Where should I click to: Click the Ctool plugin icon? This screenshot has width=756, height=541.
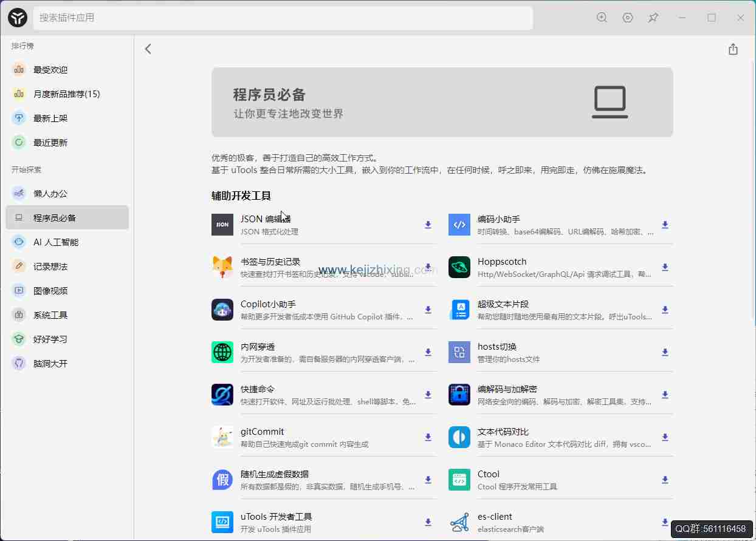coord(459,480)
